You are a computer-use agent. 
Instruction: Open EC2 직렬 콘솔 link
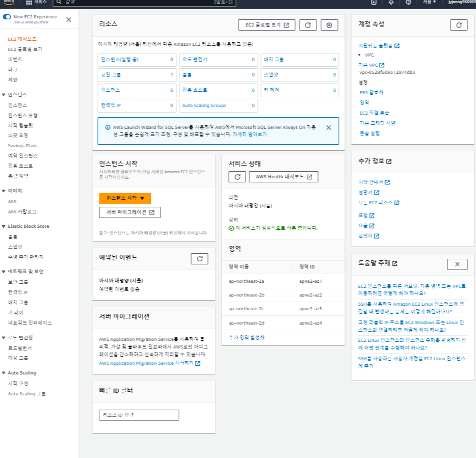coord(374,113)
